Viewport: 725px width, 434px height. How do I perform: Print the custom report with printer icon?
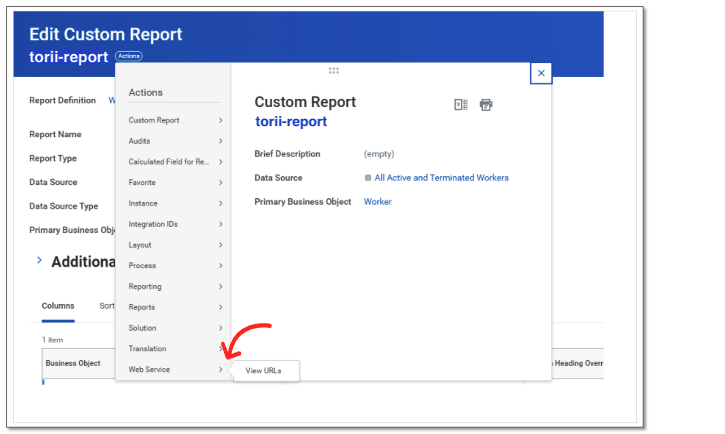486,105
